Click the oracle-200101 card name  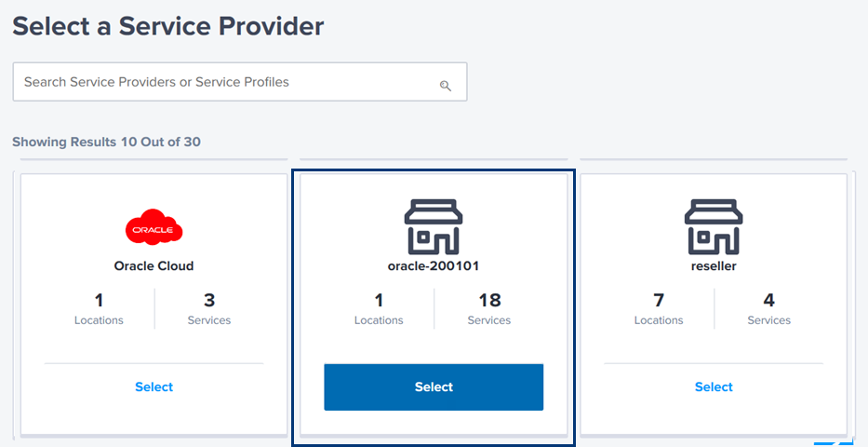(434, 266)
